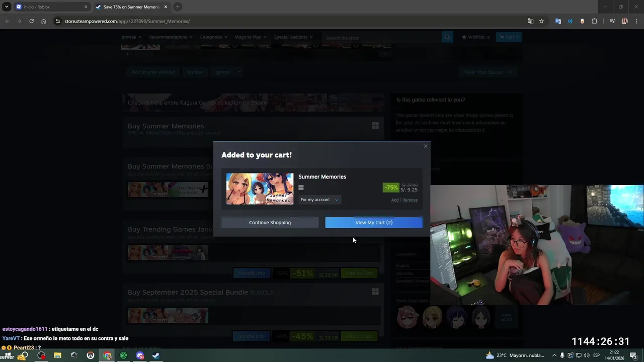Click the orange extension icon
This screenshot has width=644, height=362.
[582, 21]
